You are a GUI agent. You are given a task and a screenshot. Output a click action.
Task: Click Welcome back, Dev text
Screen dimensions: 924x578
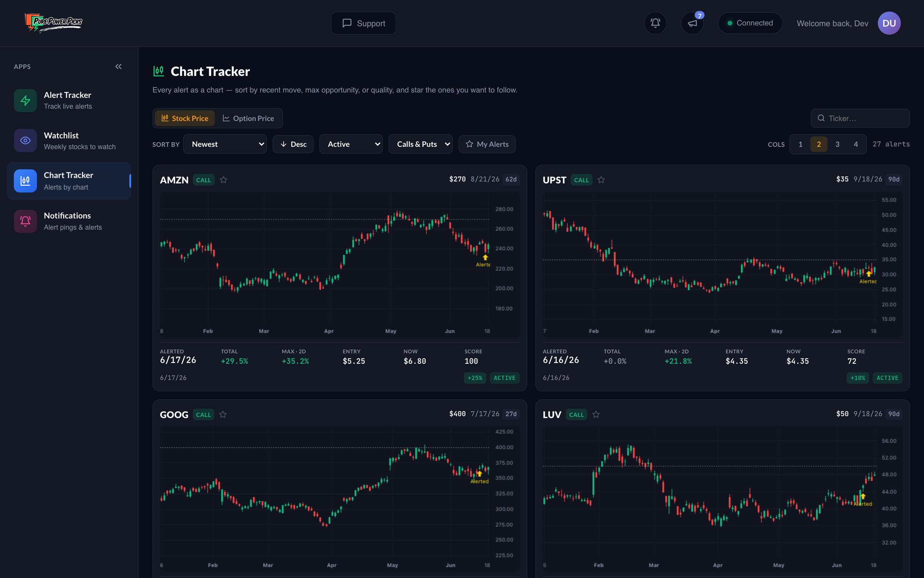click(x=832, y=23)
